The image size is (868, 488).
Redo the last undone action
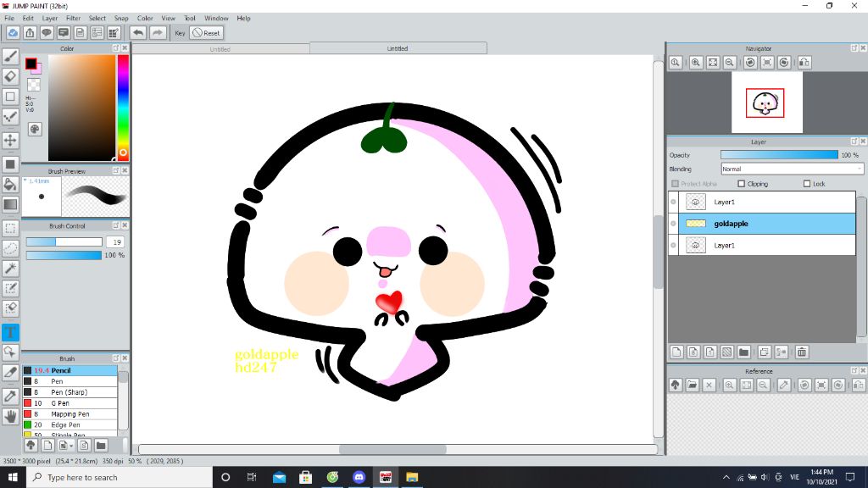tap(158, 33)
